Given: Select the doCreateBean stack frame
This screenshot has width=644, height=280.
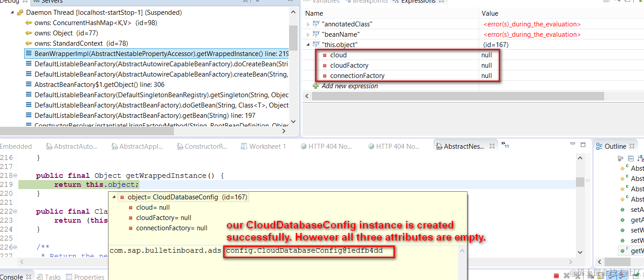Looking at the screenshot, I should [x=157, y=64].
